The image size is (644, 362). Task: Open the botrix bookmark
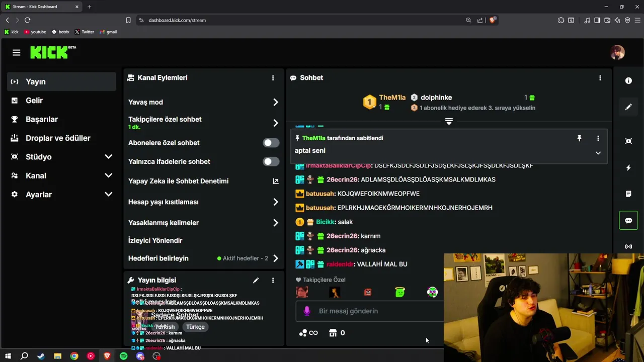[60, 32]
